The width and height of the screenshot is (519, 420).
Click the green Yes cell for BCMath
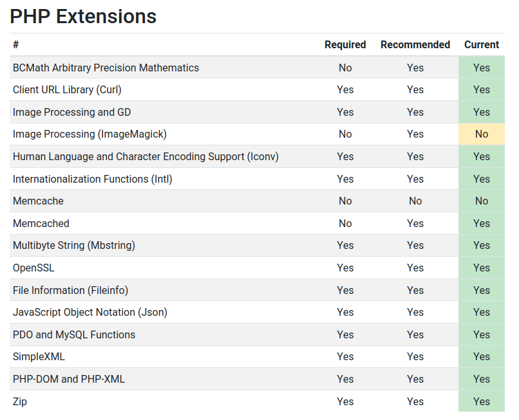[481, 68]
